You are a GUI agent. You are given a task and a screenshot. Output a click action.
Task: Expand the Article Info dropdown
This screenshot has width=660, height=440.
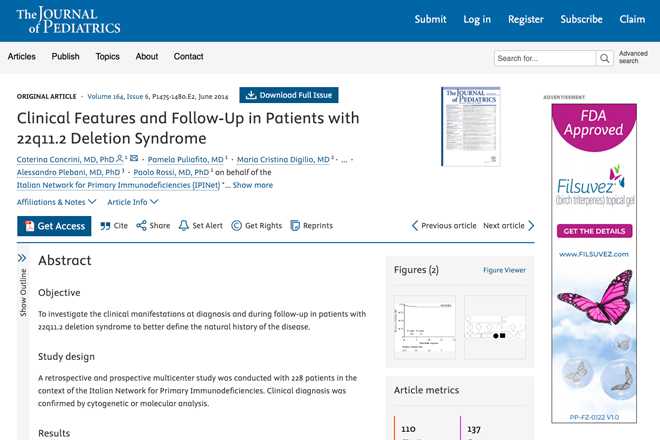click(133, 202)
